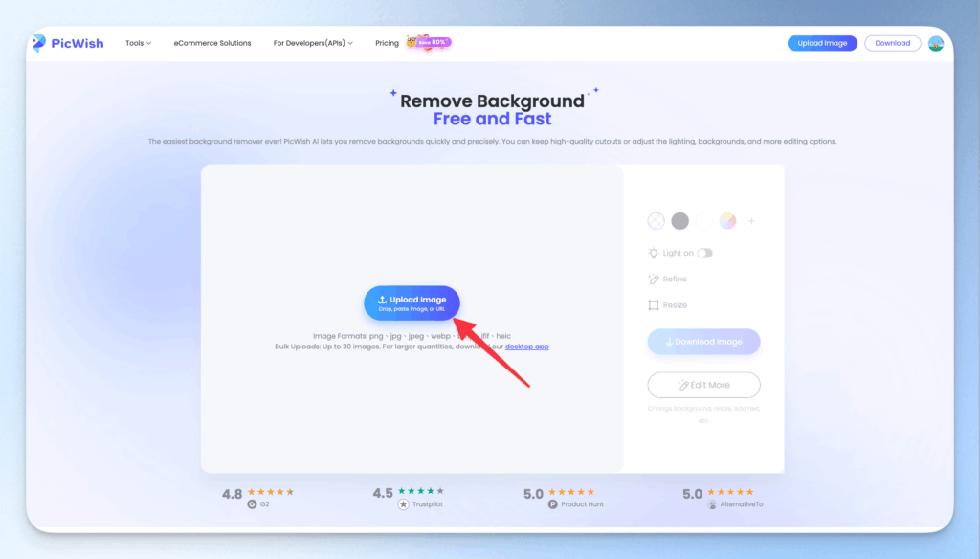Select the transparent checkerboard background option
This screenshot has width=980, height=559.
pyautogui.click(x=657, y=221)
